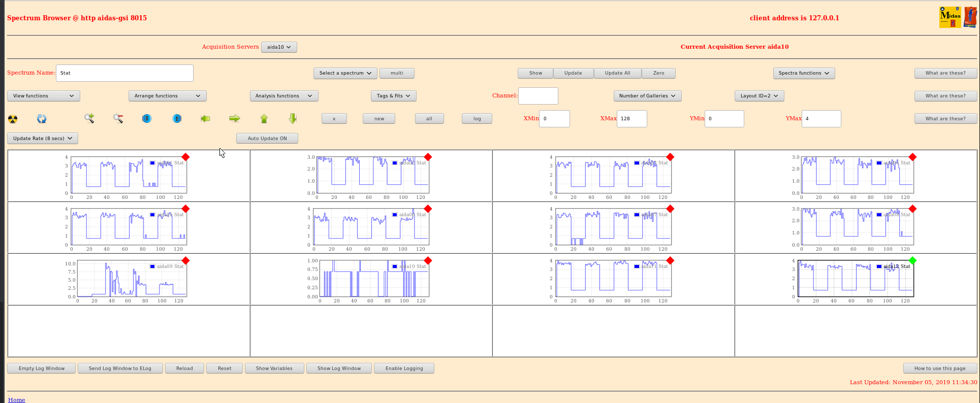Click What are these? beside Layout ID=2
This screenshot has height=403, width=980.
(945, 95)
